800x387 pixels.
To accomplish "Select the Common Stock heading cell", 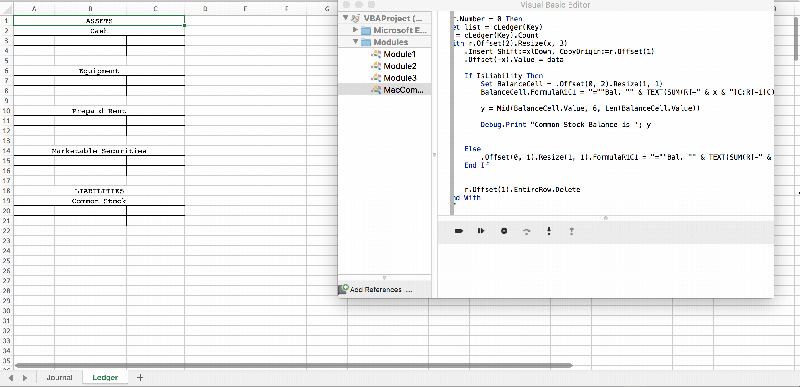I will click(x=99, y=201).
